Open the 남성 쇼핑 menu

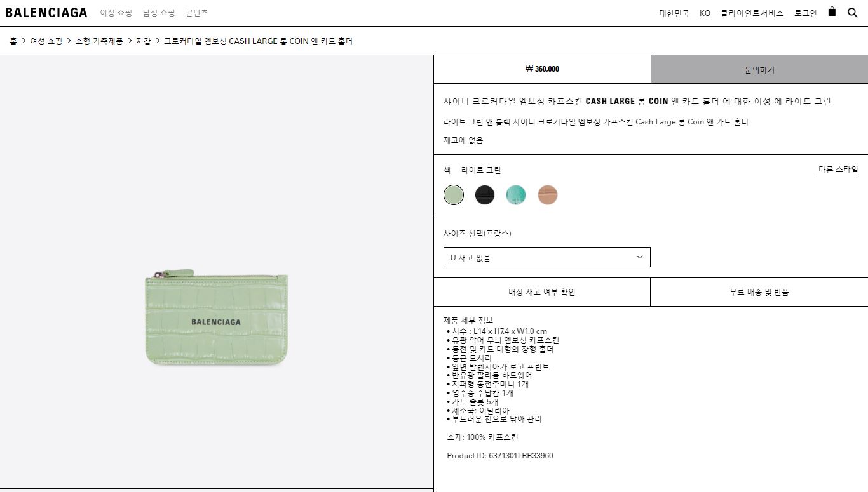(x=159, y=13)
